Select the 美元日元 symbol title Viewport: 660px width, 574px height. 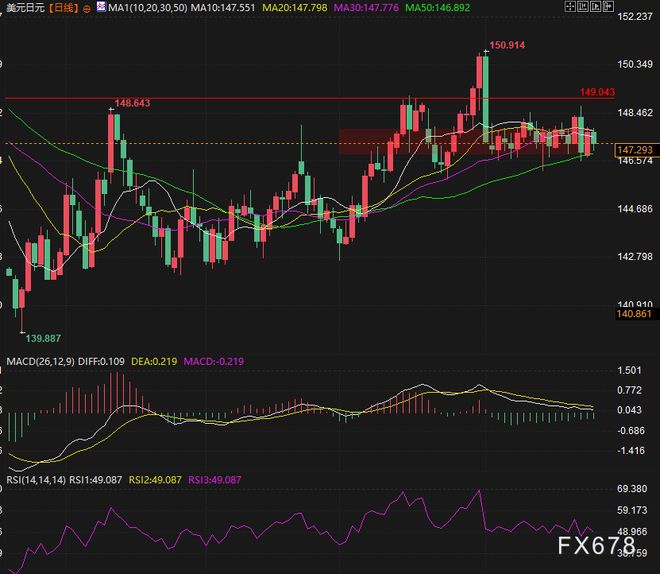[21, 8]
